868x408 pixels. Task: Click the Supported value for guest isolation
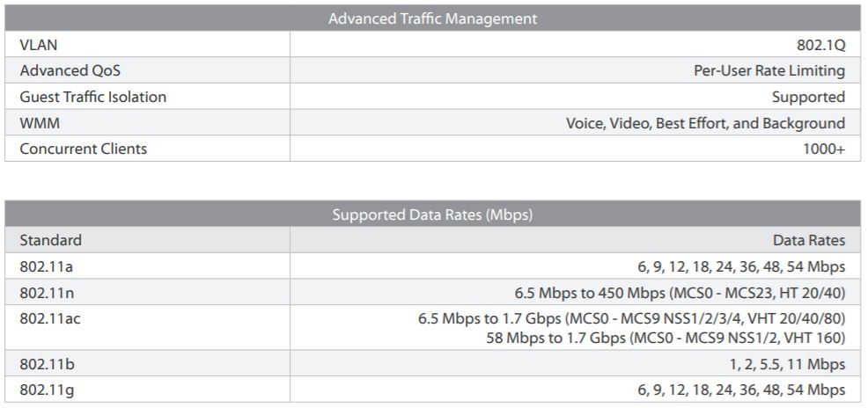(808, 97)
